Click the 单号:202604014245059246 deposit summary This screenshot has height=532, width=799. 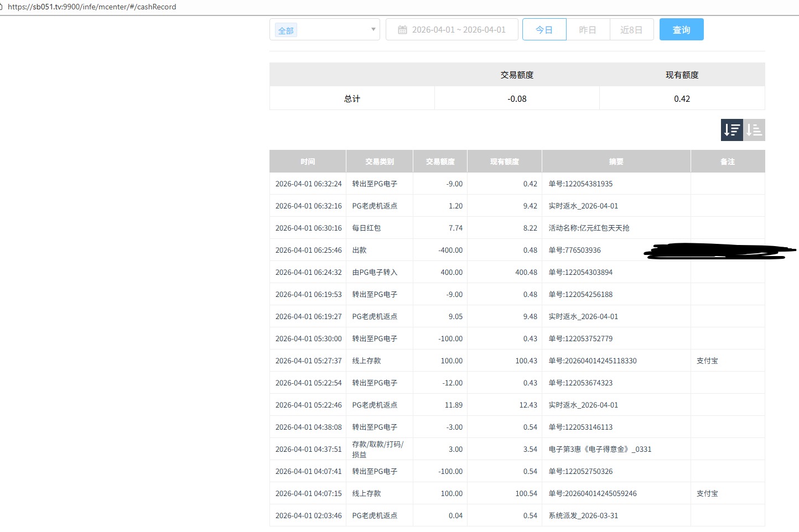pyautogui.click(x=592, y=493)
